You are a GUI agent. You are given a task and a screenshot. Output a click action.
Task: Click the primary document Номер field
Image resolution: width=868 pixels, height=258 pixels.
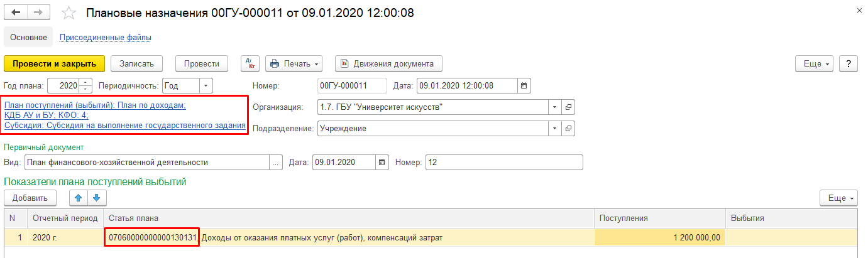503,162
